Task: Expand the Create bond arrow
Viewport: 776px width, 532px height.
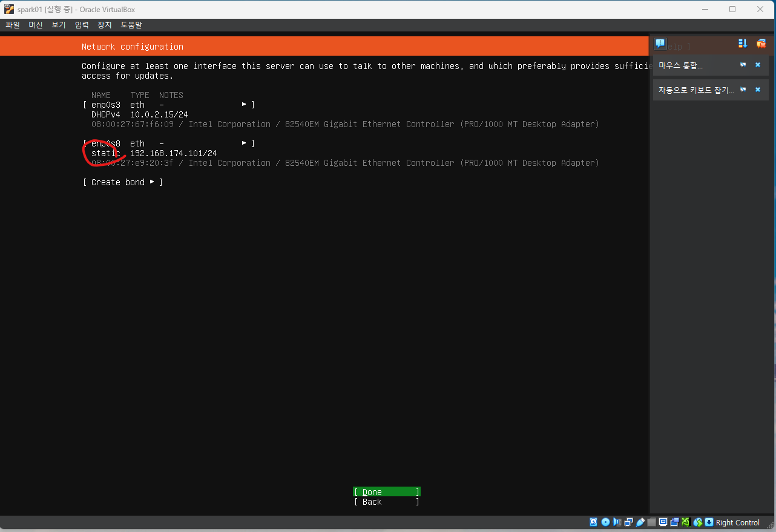Action: click(x=152, y=182)
